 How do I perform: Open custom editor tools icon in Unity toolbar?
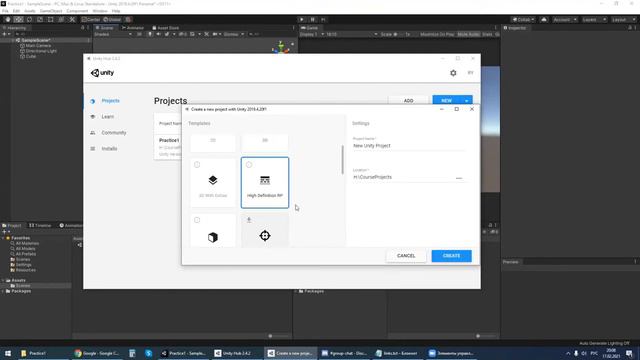point(72,20)
